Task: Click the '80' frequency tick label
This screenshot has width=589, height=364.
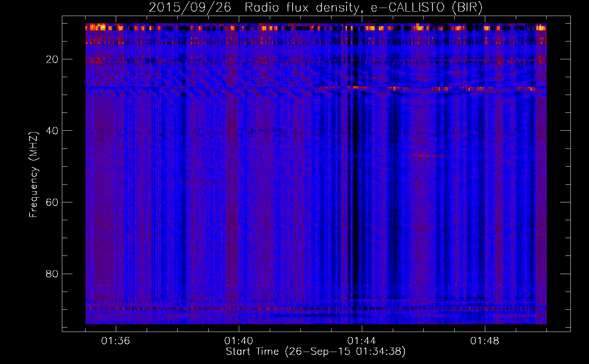Action: click(52, 274)
